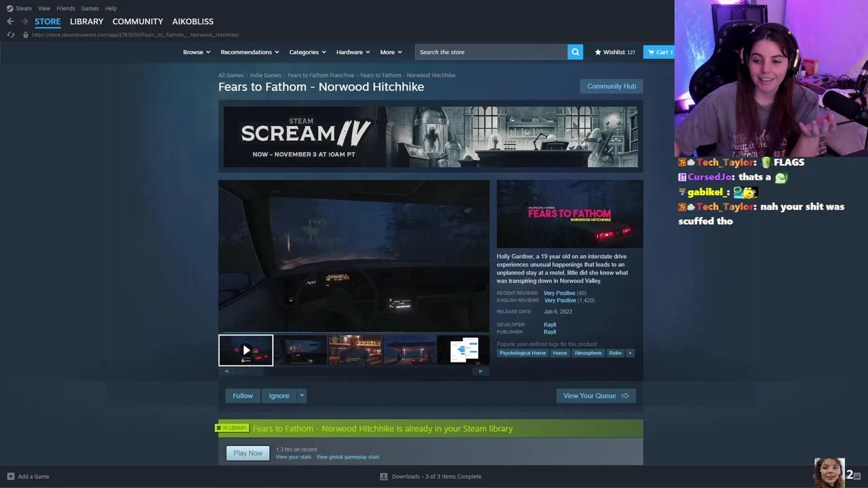Switch to the COMMUNITY tab
This screenshot has width=868, height=488.
pyautogui.click(x=138, y=22)
